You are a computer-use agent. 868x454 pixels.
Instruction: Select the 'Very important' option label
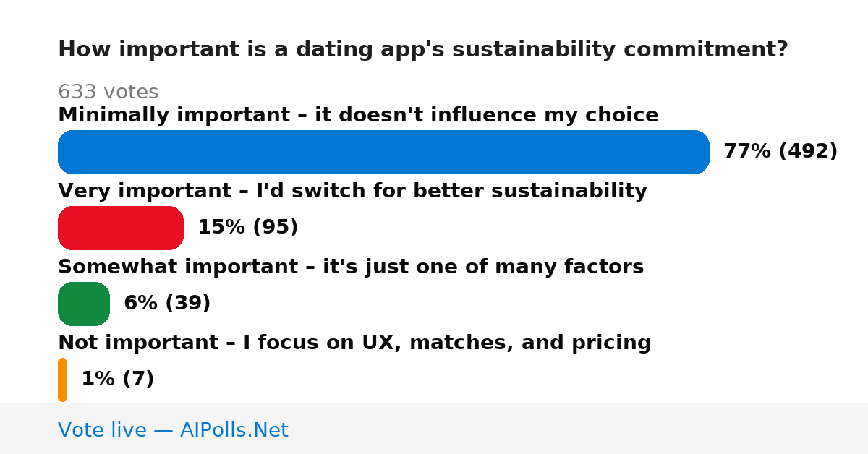352,192
